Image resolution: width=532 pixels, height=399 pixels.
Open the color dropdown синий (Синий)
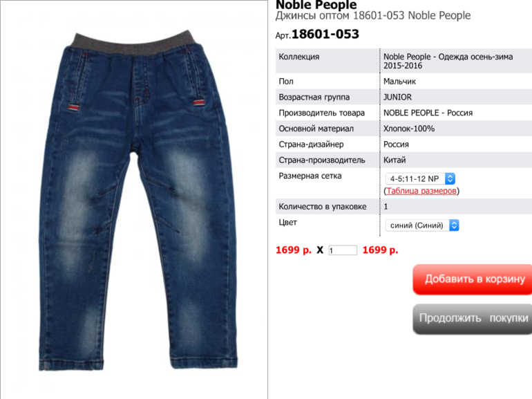[x=422, y=225]
